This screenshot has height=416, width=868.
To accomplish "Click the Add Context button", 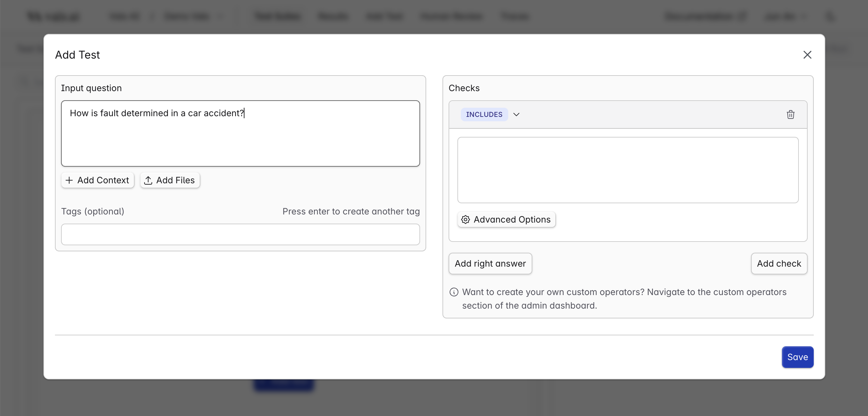I will coord(98,180).
